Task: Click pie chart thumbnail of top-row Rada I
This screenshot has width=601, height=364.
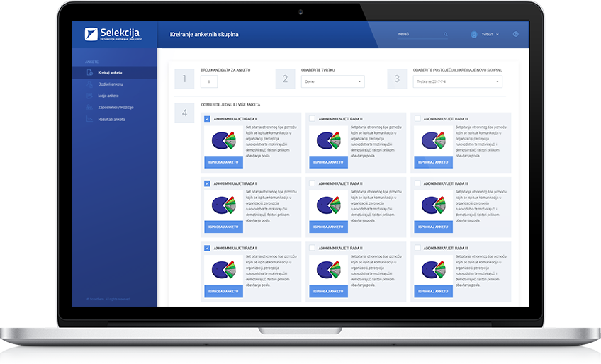Action: point(223,141)
